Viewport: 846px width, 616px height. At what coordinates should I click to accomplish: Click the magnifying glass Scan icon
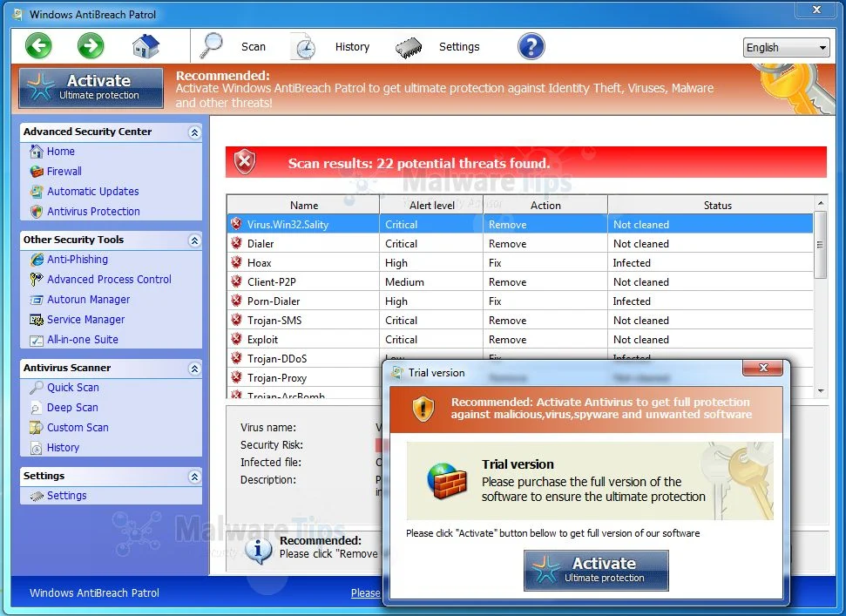(211, 46)
